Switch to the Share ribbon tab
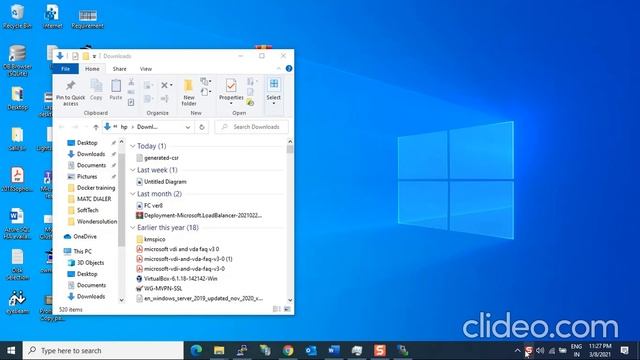Screen dimensions: 640x360 point(120,69)
